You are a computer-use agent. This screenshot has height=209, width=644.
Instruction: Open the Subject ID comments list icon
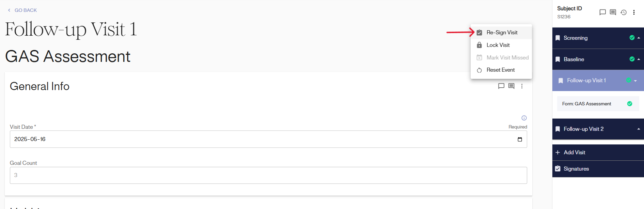[x=613, y=12]
